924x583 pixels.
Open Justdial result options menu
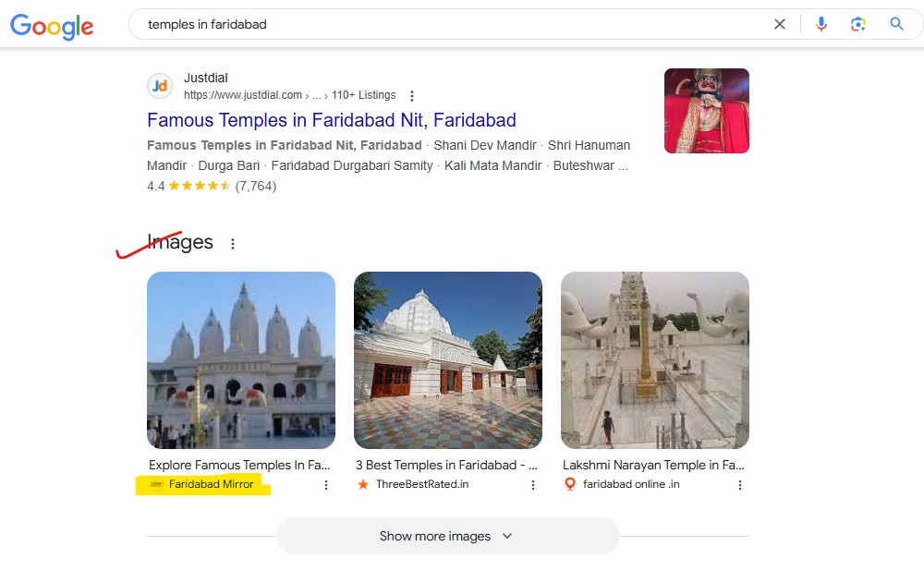tap(412, 95)
